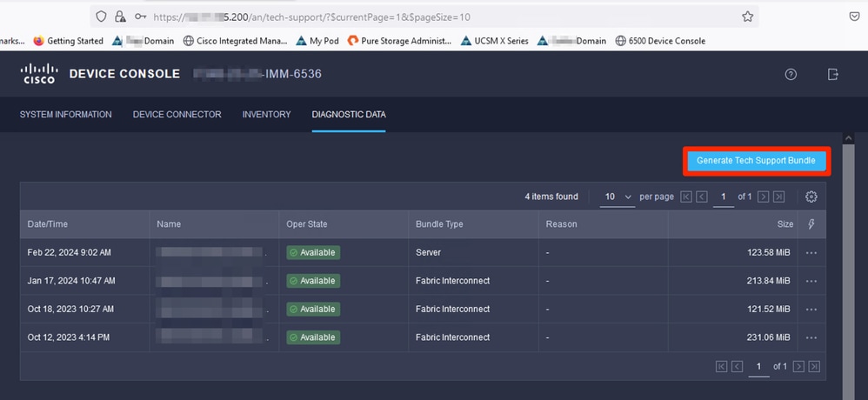Sort by Date/Time column header

[84, 224]
